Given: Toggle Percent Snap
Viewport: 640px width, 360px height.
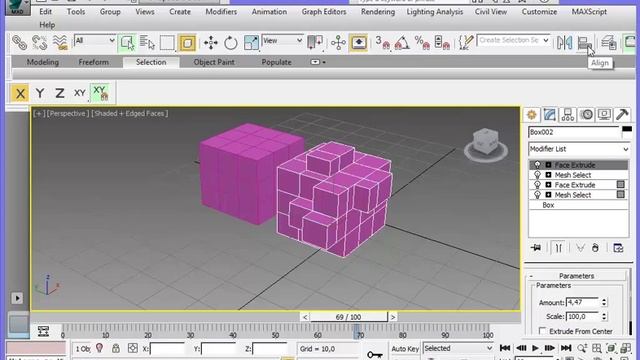Looking at the screenshot, I should 422,42.
